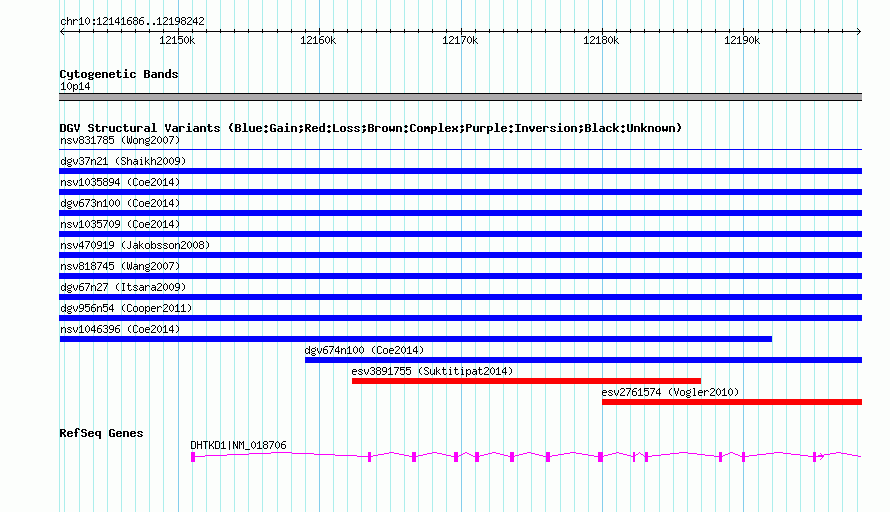The width and height of the screenshot is (890, 512).
Task: Open the DHTKD1|NM_018706 gene label
Action: pyautogui.click(x=238, y=446)
